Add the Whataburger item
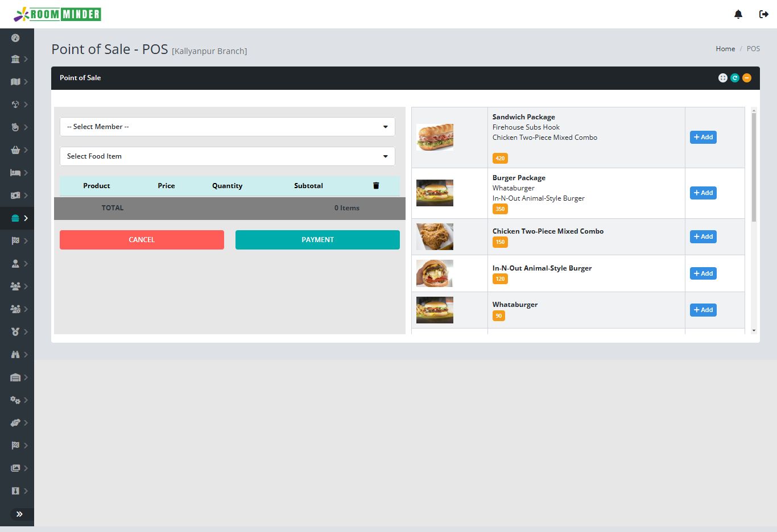 pos(703,310)
